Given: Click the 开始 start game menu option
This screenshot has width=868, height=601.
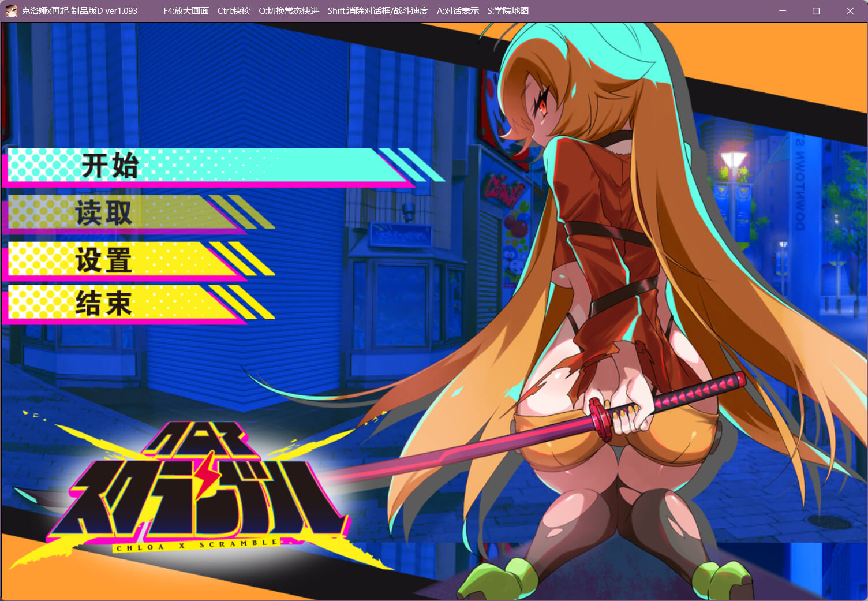Looking at the screenshot, I should coord(110,166).
